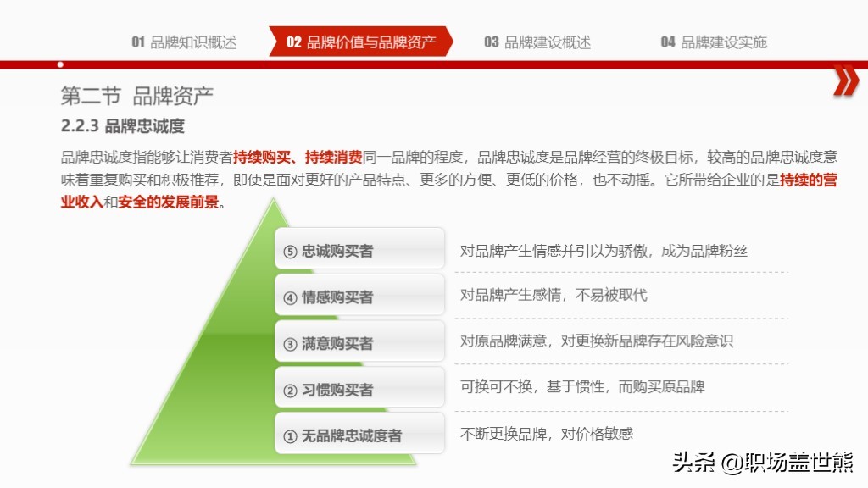The image size is (868, 488).
Task: Click the red fast-forward chevron icon top right
Action: pyautogui.click(x=846, y=80)
